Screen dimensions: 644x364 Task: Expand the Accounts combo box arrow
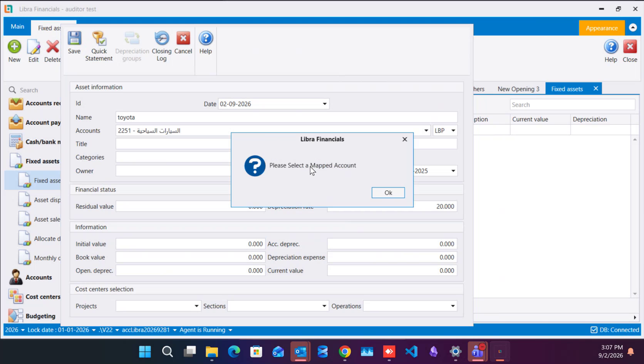[x=426, y=131]
